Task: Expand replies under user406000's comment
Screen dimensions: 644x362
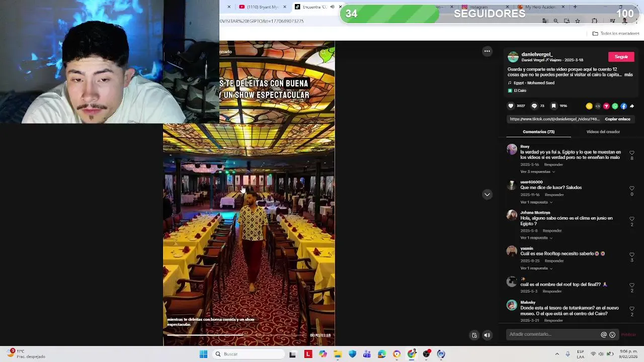Action: pyautogui.click(x=536, y=202)
